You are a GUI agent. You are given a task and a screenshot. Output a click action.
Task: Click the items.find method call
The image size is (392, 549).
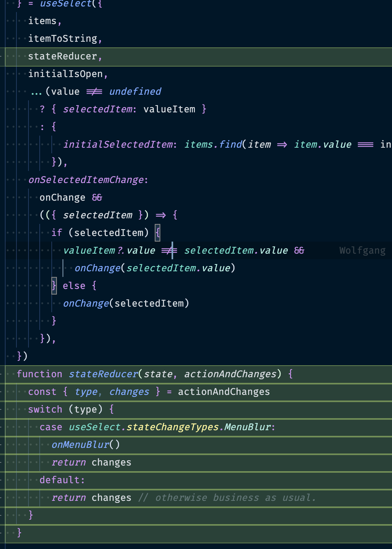tap(213, 144)
